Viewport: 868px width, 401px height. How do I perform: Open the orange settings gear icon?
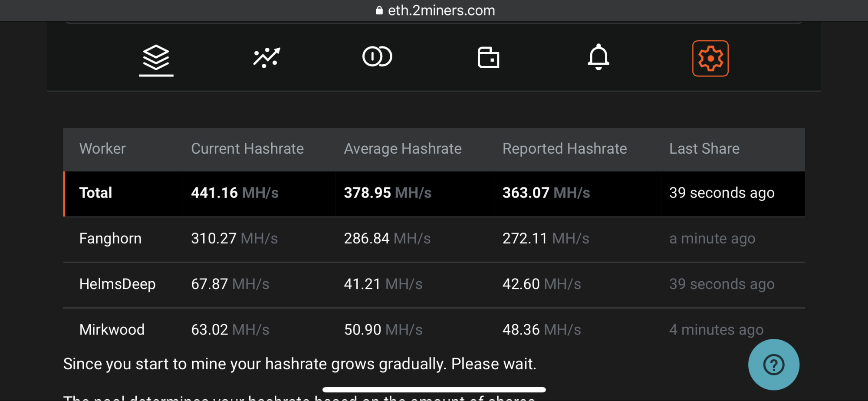click(x=710, y=59)
